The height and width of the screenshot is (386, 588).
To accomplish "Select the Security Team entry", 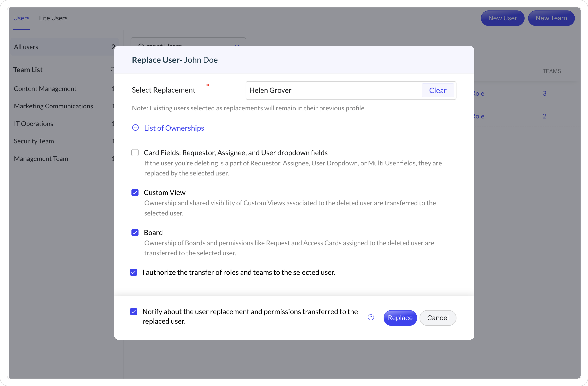I will pyautogui.click(x=34, y=141).
